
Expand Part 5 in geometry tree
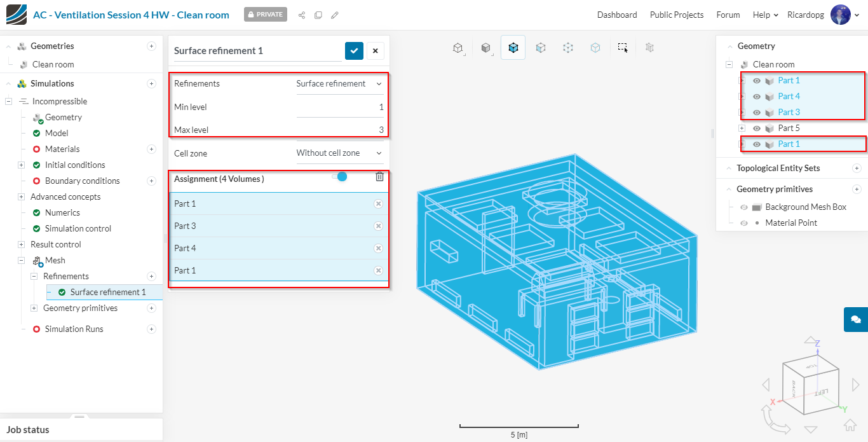click(x=742, y=128)
